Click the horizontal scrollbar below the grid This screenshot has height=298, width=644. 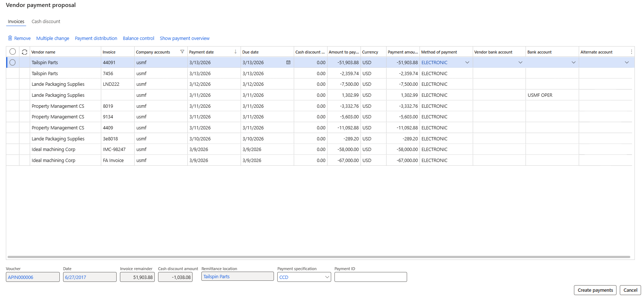click(318, 257)
